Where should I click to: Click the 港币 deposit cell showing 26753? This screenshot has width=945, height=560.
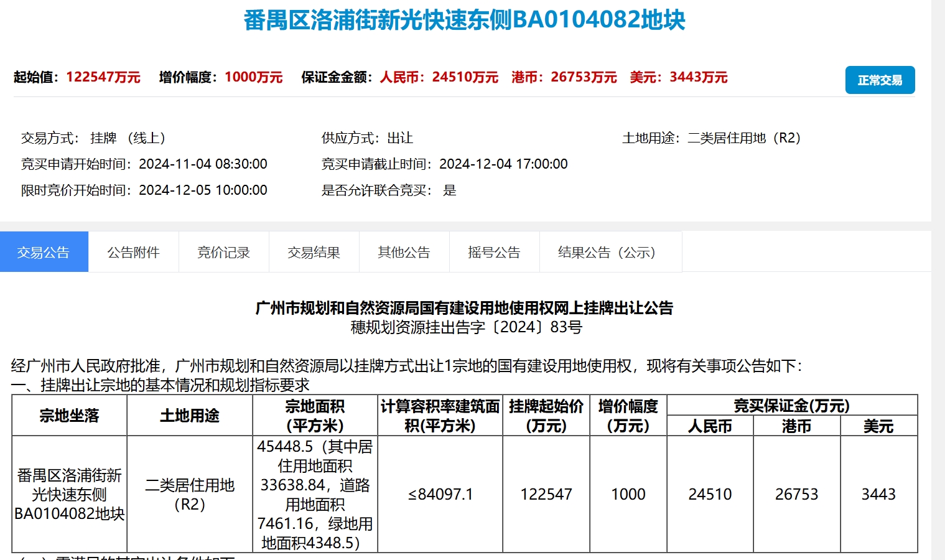pyautogui.click(x=796, y=494)
